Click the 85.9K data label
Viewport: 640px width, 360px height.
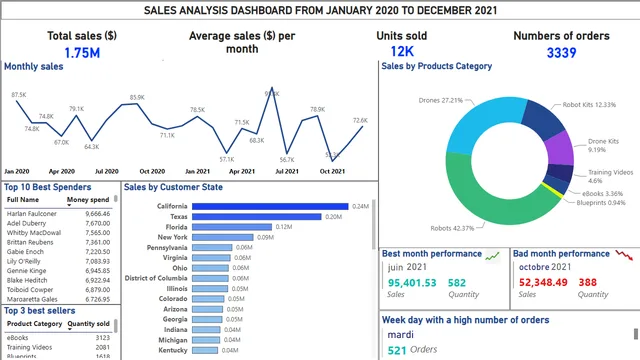point(137,98)
